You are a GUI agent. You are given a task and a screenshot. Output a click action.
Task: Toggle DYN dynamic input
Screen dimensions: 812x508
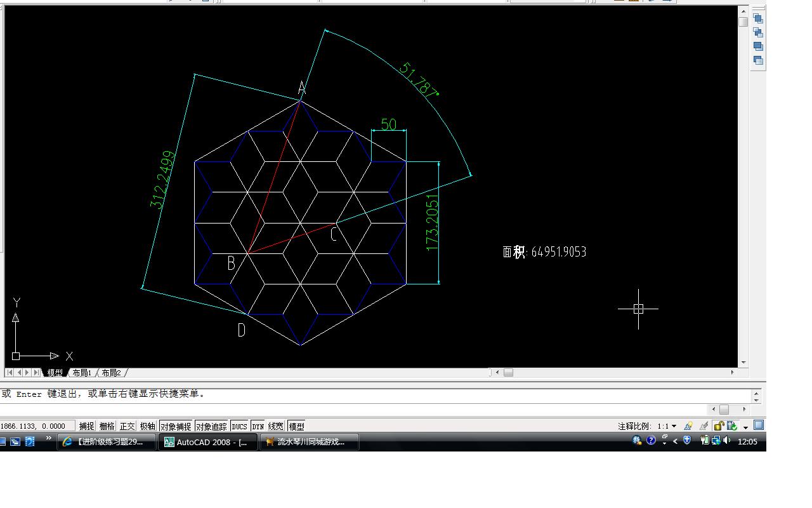coord(258,426)
